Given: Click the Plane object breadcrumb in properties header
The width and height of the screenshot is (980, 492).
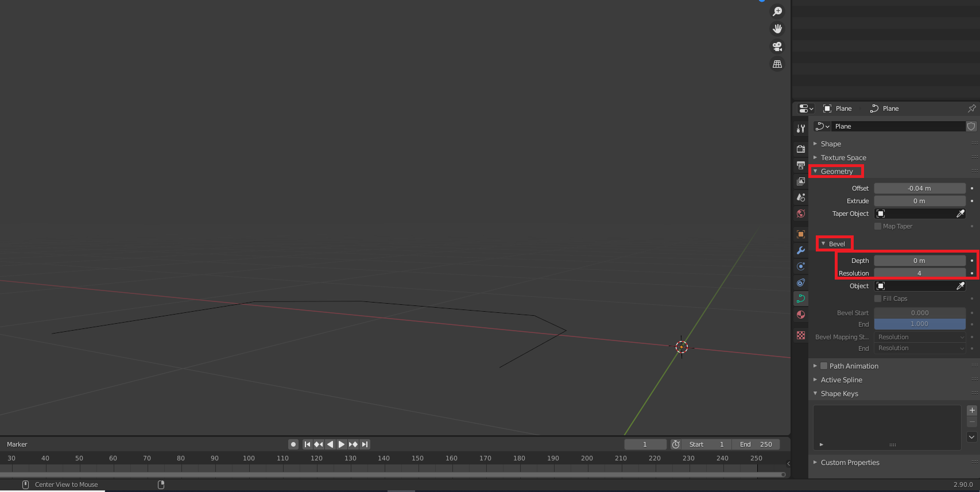Looking at the screenshot, I should click(x=838, y=109).
